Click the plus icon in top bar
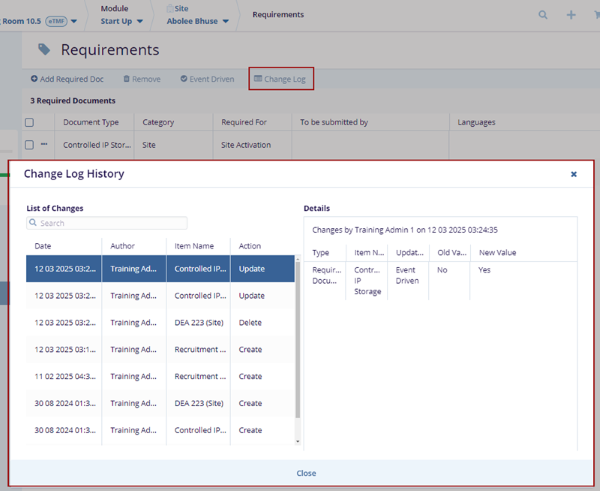Screen dimensions: 600x491 (571, 15)
